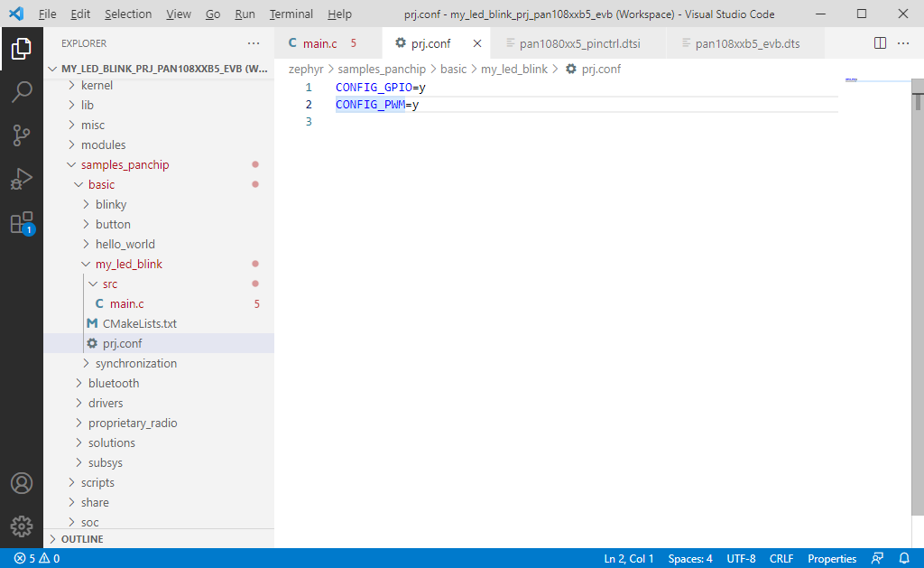Expand the button folder

coord(159,224)
